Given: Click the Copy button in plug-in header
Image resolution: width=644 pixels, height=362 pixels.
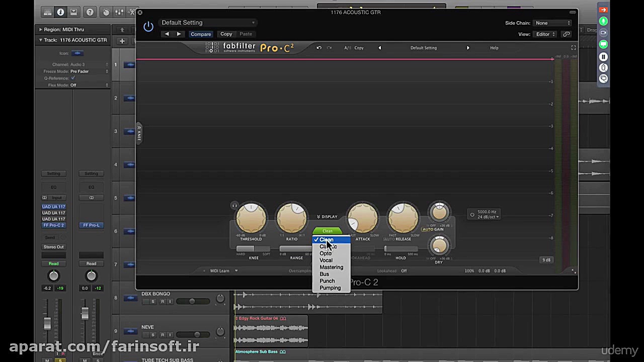Looking at the screenshot, I should click(226, 34).
